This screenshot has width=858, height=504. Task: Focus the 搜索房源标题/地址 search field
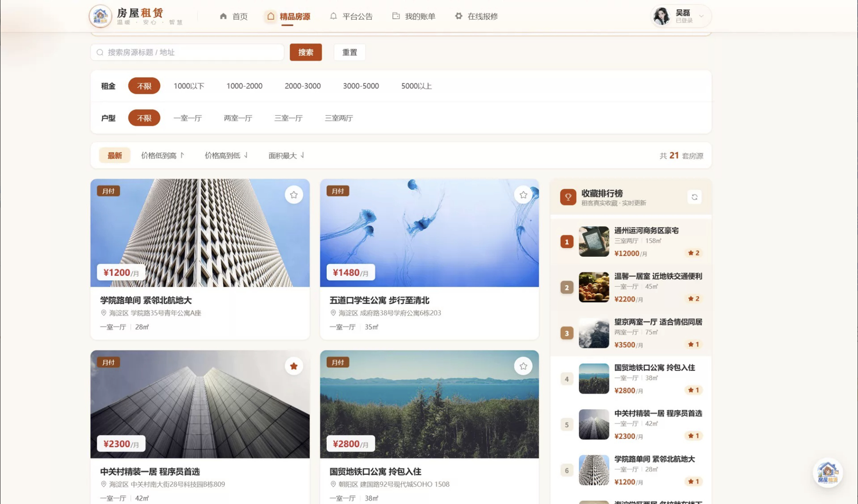click(x=188, y=52)
